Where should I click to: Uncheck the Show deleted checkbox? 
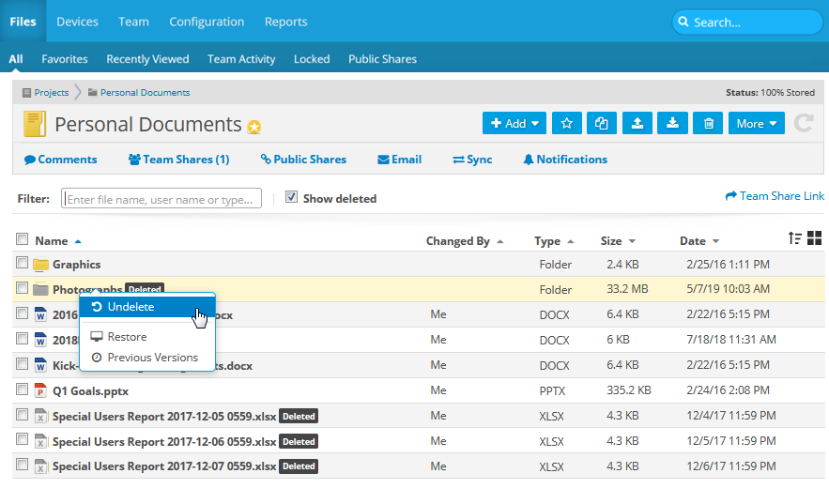coord(291,198)
